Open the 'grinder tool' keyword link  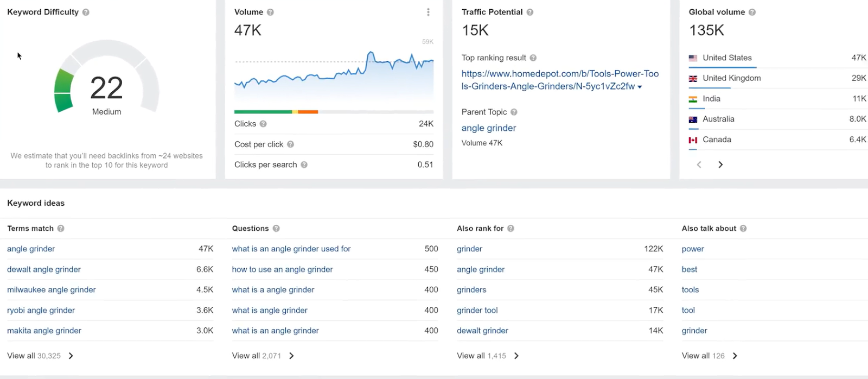tap(477, 310)
